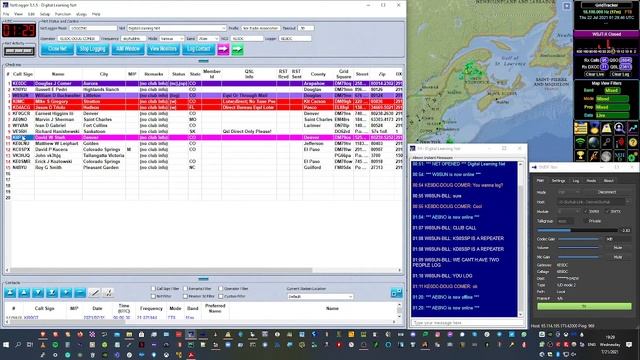This screenshot has height=360, width=640.
Task: Adjust the Mic Gain slider
Action: 578,257
